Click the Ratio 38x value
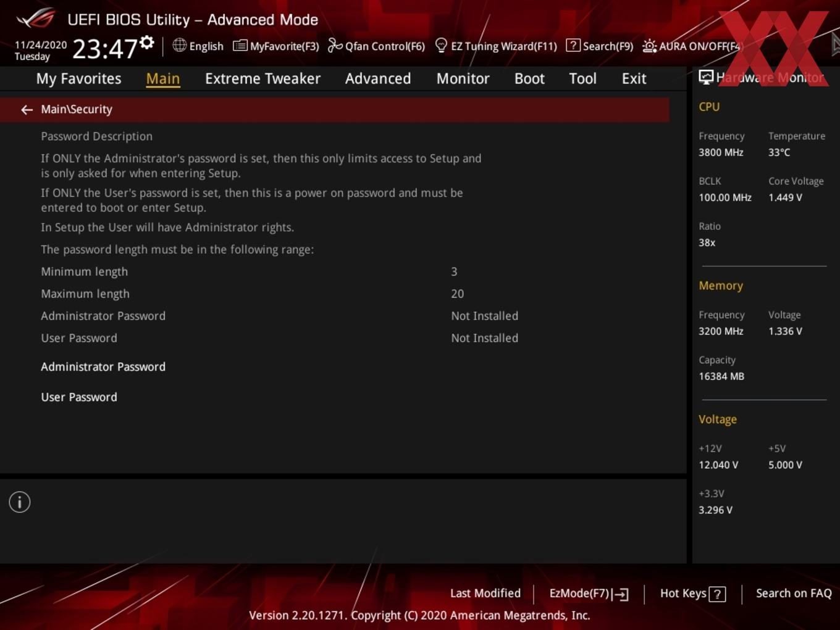 707,243
